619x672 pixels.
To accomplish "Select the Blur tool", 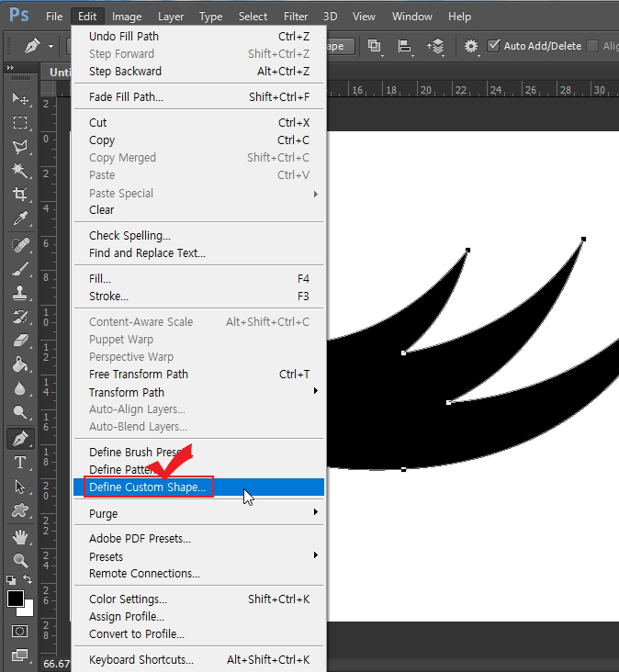I will coord(19,388).
